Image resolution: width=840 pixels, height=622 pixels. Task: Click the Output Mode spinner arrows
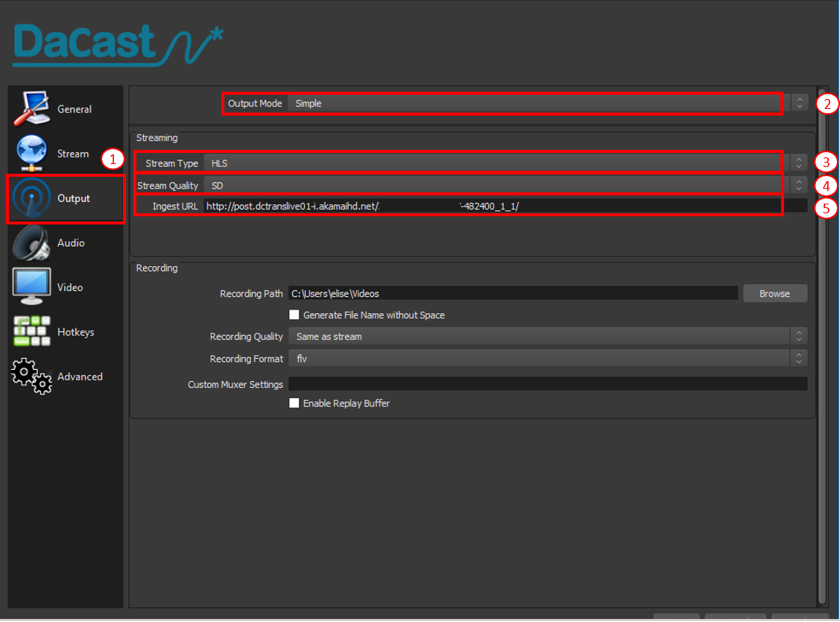tap(799, 103)
